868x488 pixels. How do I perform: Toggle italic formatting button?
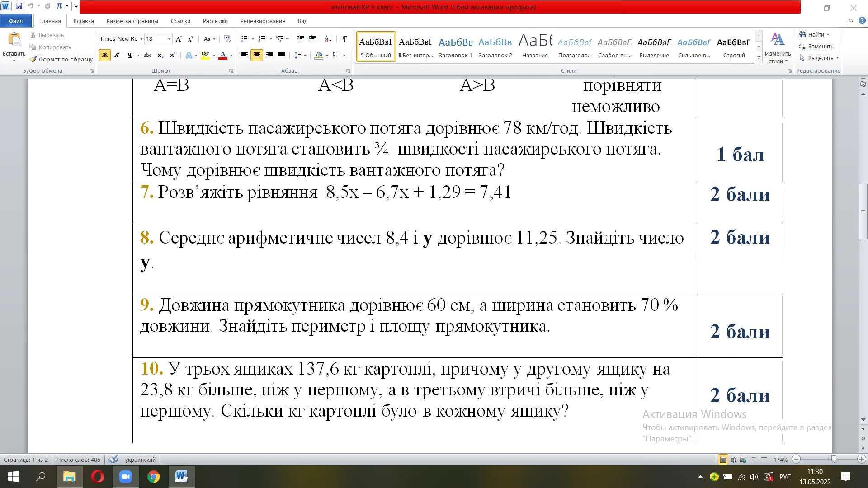click(x=117, y=55)
